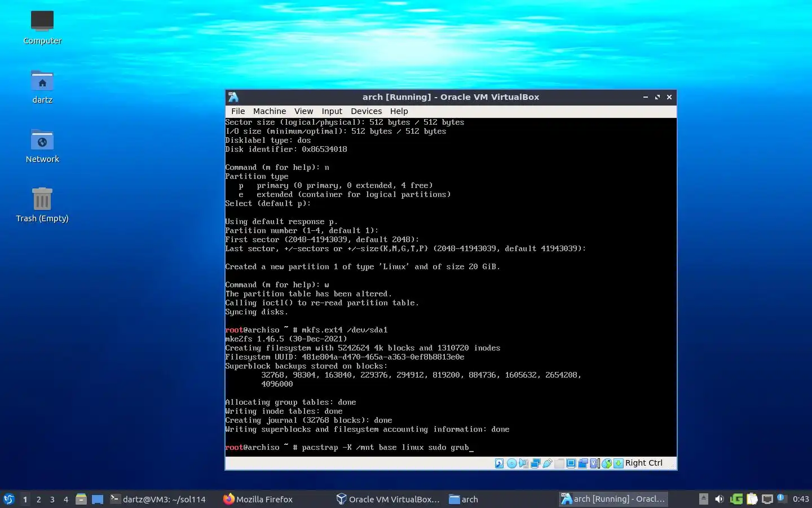Switch to Oracle VM VirtualBox manager taskbar entry
812x508 pixels.
coord(388,499)
